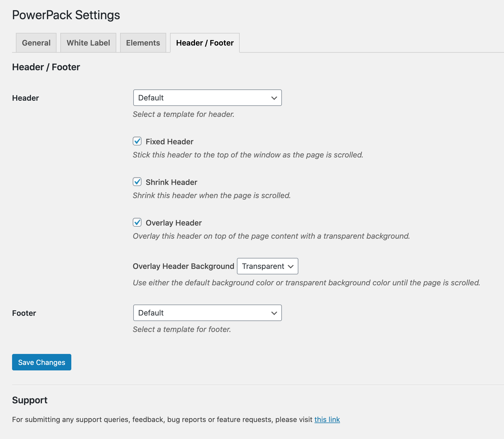Open the Footer template selector
The height and width of the screenshot is (439, 504).
tap(207, 313)
